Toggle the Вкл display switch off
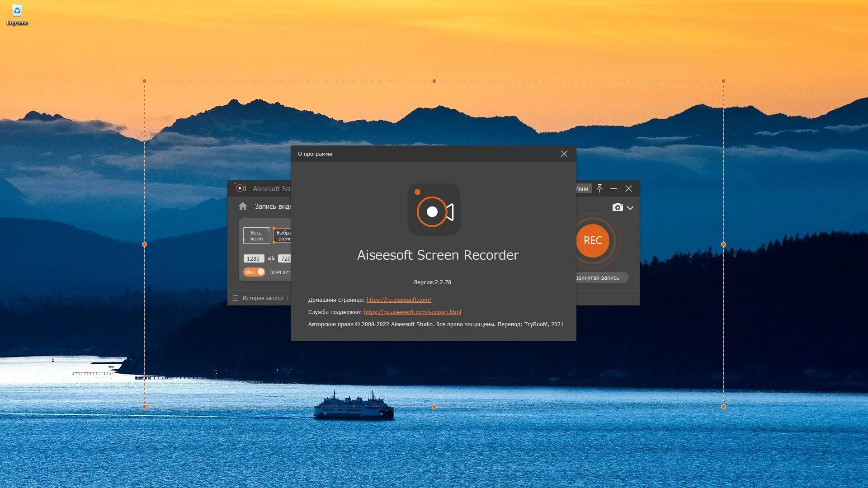 (x=254, y=272)
